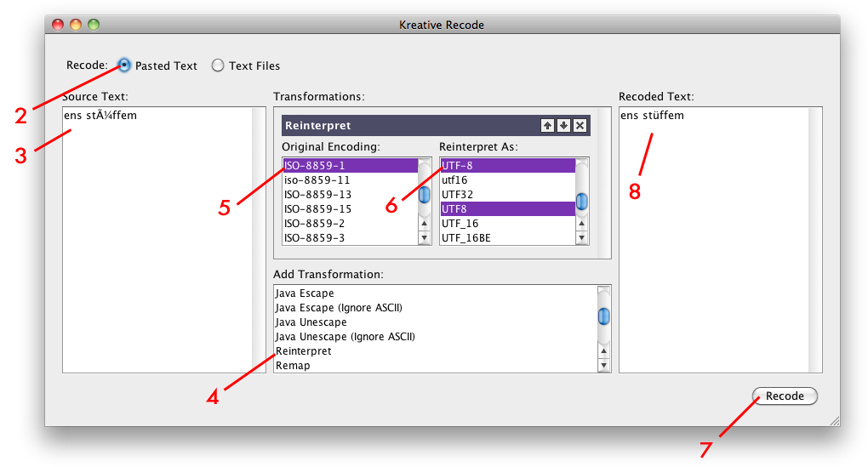Image resolution: width=868 pixels, height=467 pixels.
Task: Choose utf16 in Reinterpret As list
Action: [508, 179]
